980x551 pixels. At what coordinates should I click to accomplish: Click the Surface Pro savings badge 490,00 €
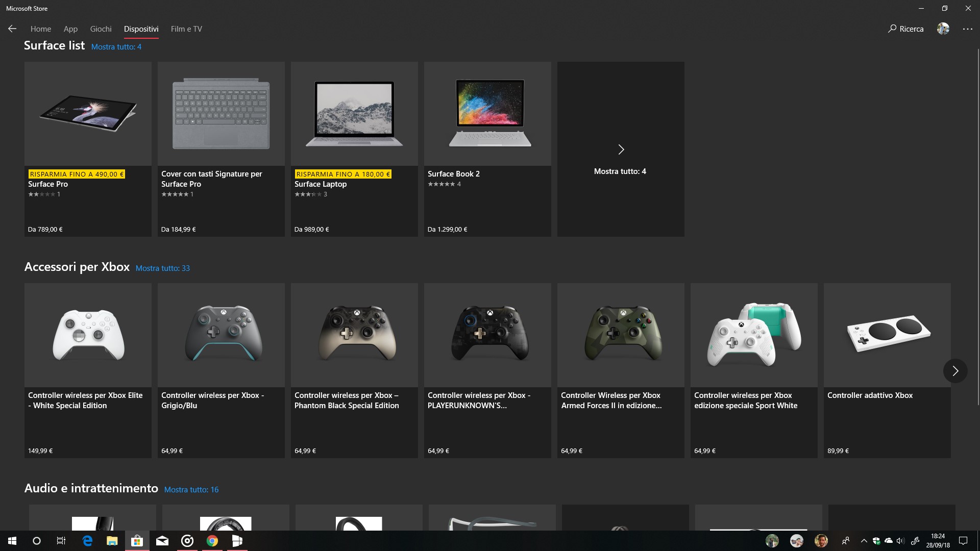click(77, 174)
